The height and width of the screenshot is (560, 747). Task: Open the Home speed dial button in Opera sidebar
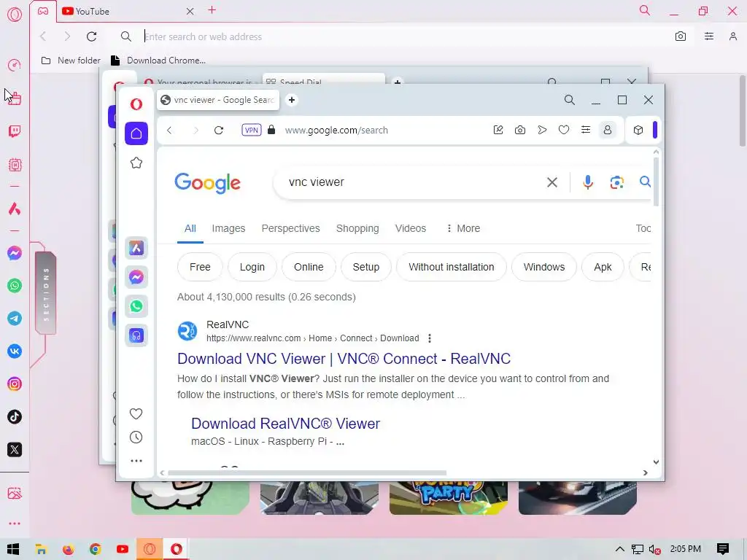pyautogui.click(x=136, y=133)
